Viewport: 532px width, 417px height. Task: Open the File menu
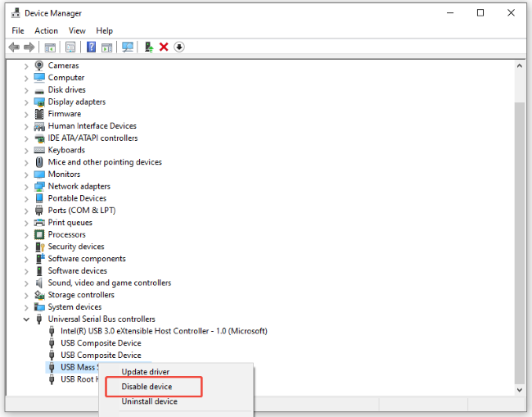tap(18, 30)
